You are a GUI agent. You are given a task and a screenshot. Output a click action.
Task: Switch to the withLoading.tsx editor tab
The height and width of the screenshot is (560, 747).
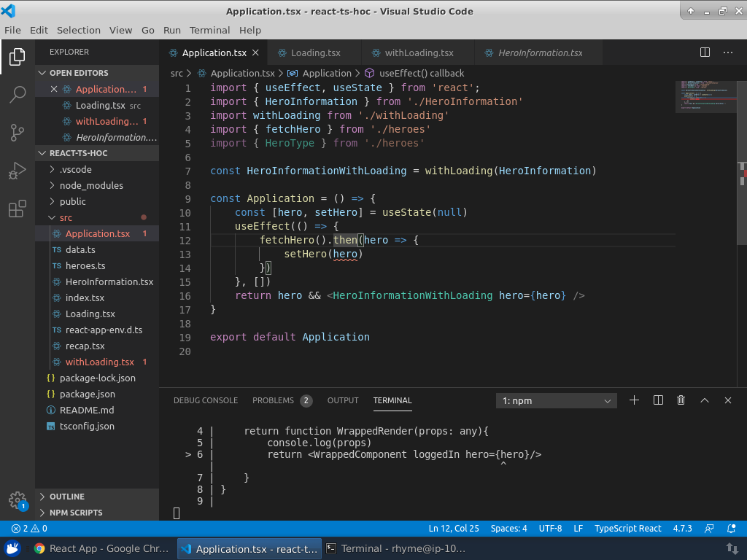click(x=419, y=52)
